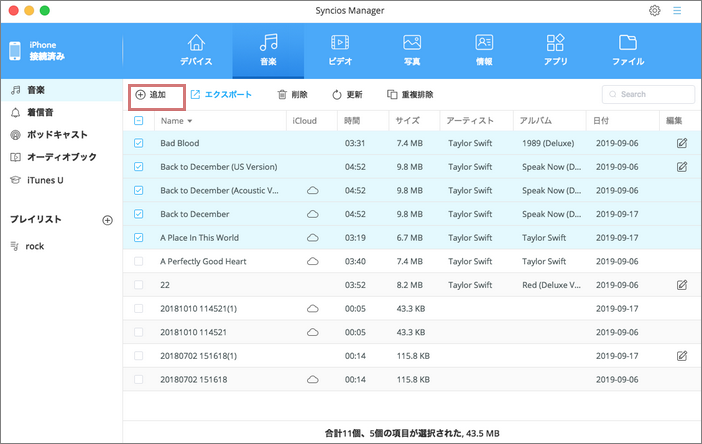Viewport: 702px width, 444px height.
Task: Uncheck A Place In This World checkbox
Action: [x=139, y=238]
